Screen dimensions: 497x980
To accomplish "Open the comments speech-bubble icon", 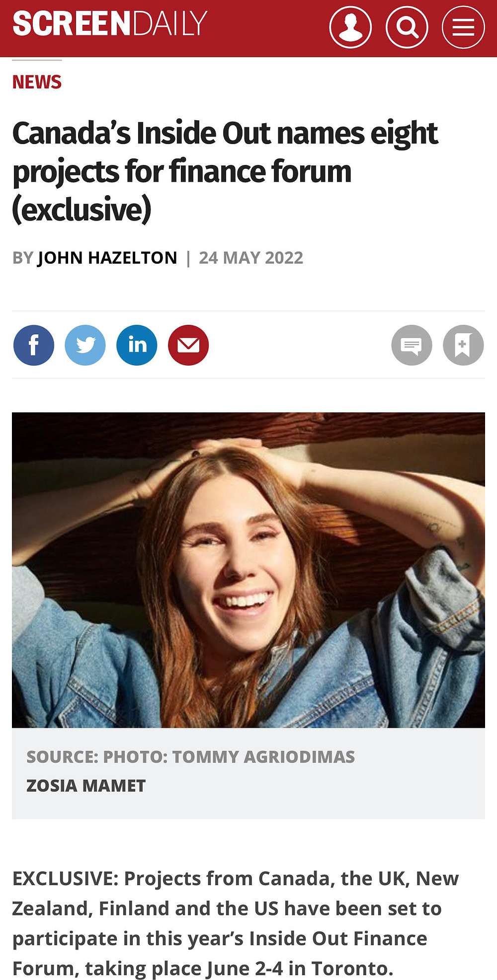I will point(412,345).
